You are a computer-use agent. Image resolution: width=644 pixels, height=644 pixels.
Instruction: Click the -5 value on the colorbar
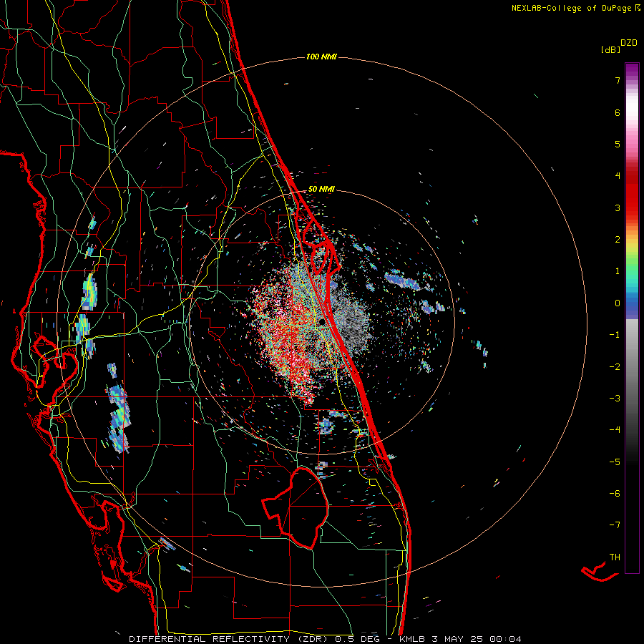(x=615, y=462)
